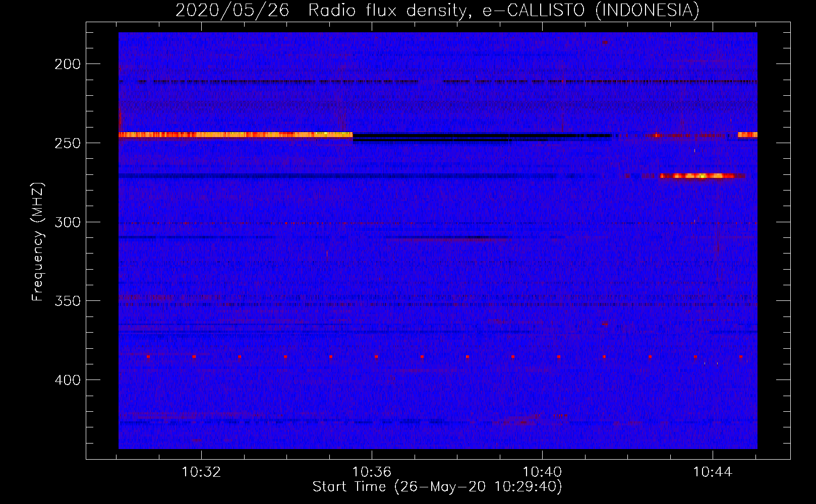Screen dimensions: 816x504
Task: Click the 200 frequency tick label
Action: click(x=68, y=64)
